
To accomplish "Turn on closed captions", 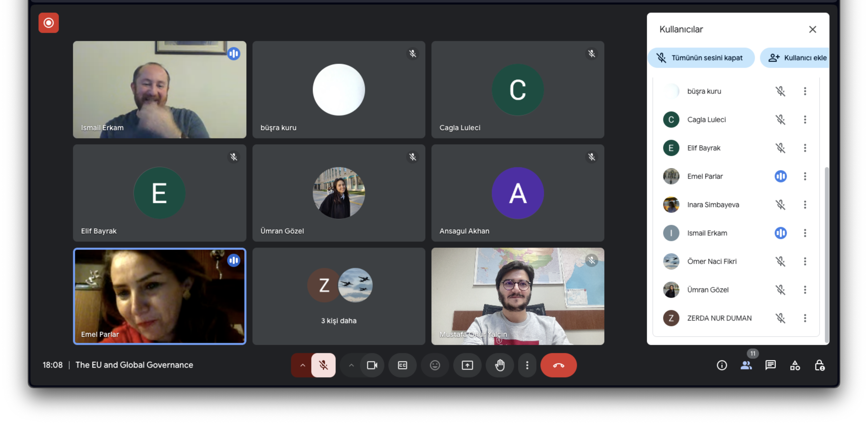I will [402, 365].
